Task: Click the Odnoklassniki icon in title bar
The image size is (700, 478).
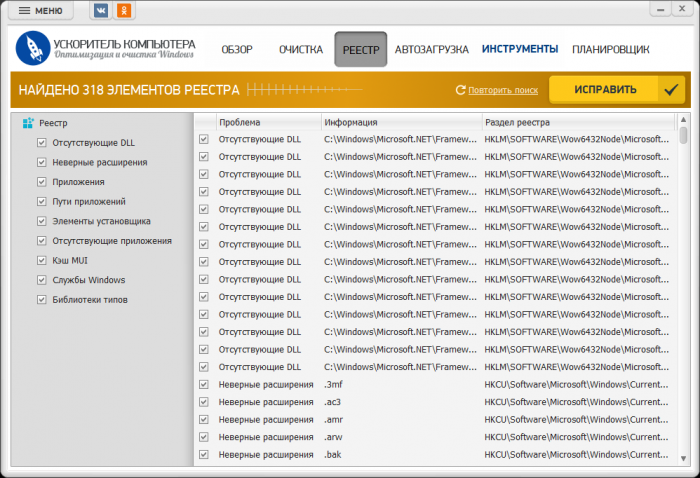Action: pyautogui.click(x=124, y=11)
